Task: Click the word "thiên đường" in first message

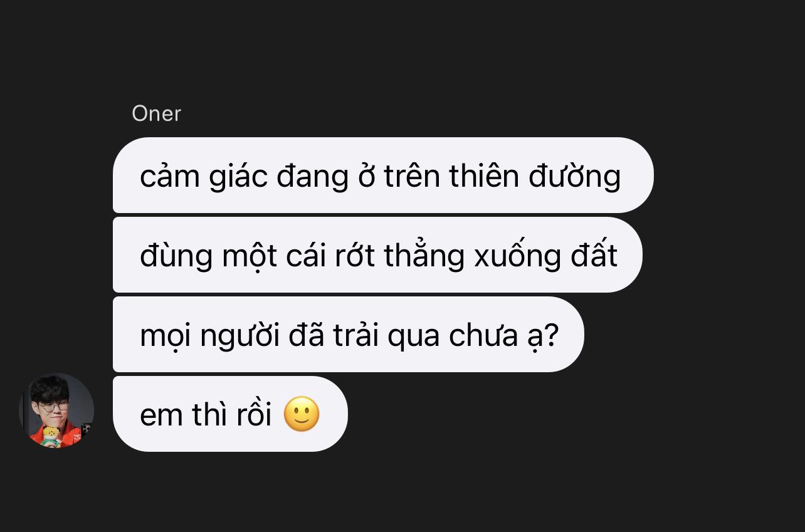Action: coord(535,176)
